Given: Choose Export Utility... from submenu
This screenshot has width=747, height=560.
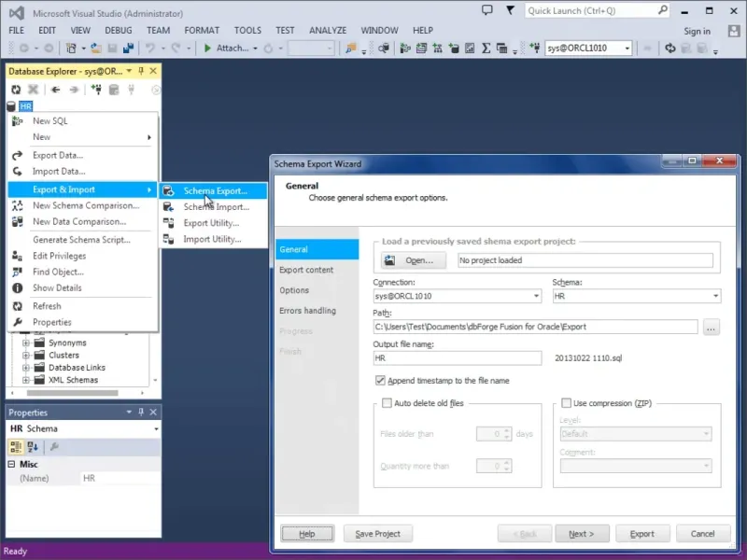Looking at the screenshot, I should (x=214, y=223).
